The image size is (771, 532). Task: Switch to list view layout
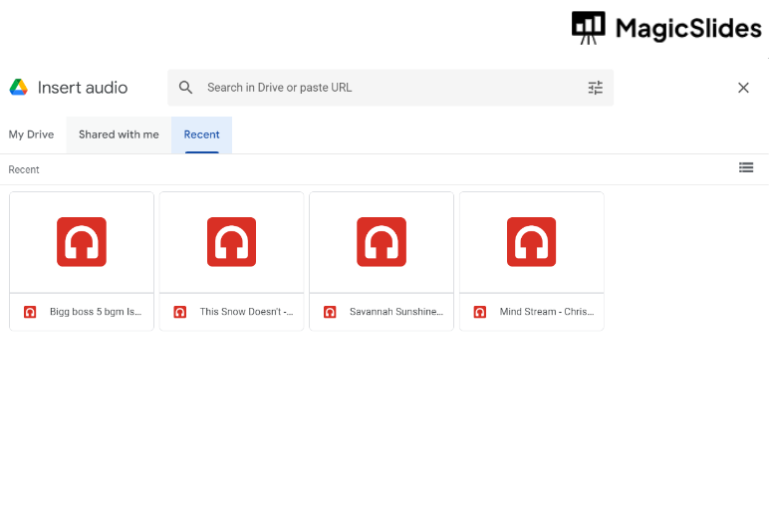[x=746, y=167]
